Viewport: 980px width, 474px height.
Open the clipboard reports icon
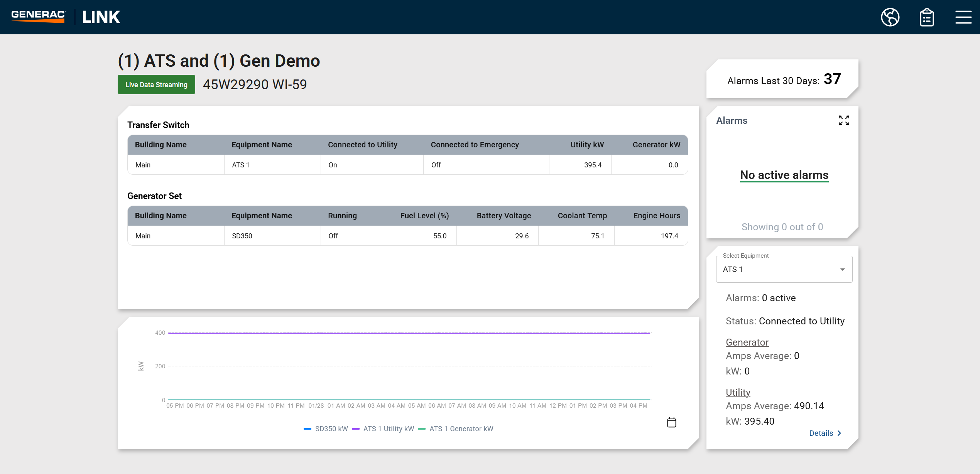(x=927, y=17)
